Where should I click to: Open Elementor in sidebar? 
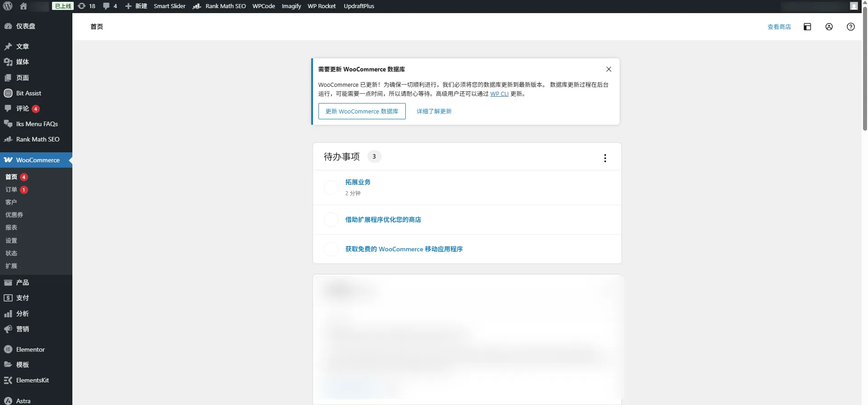pyautogui.click(x=36, y=349)
